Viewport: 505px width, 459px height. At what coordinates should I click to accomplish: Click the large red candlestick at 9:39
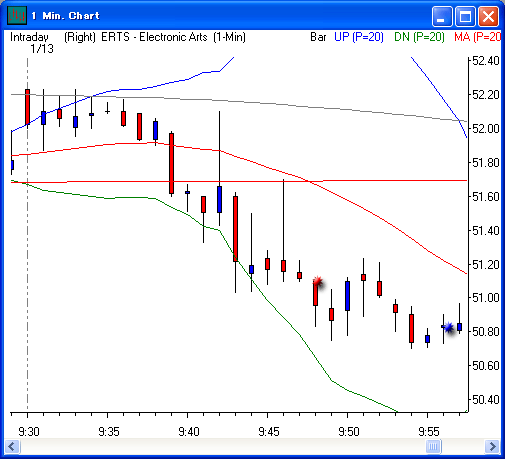click(x=171, y=163)
